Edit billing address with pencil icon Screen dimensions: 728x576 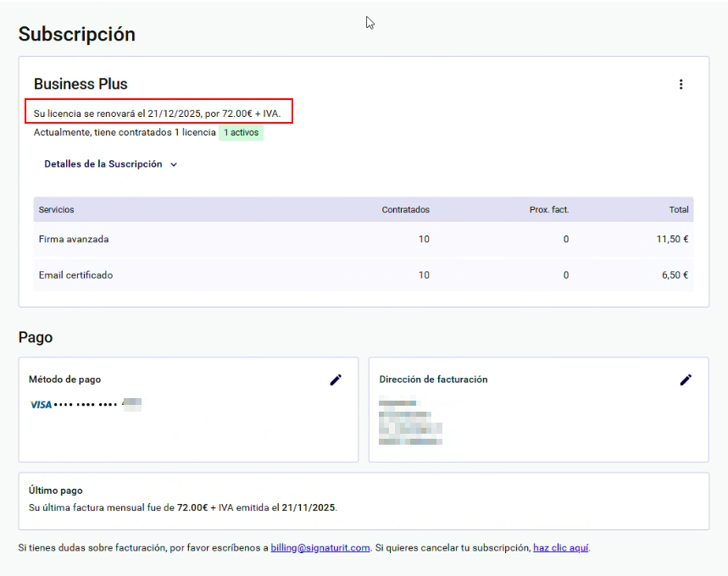[686, 379]
